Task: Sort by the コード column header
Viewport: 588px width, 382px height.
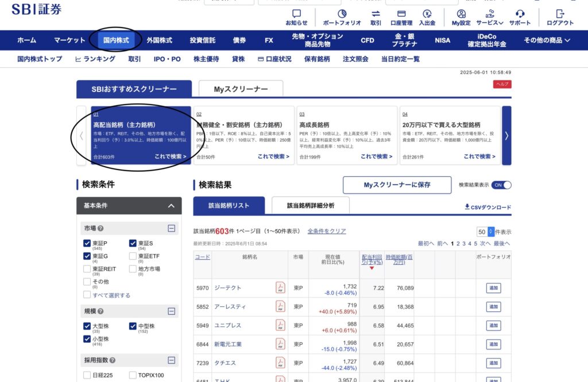Action: (203, 257)
